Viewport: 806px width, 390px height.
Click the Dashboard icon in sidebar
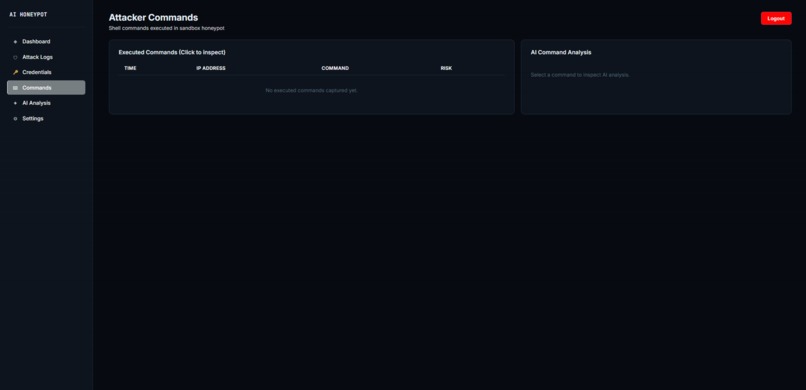15,42
